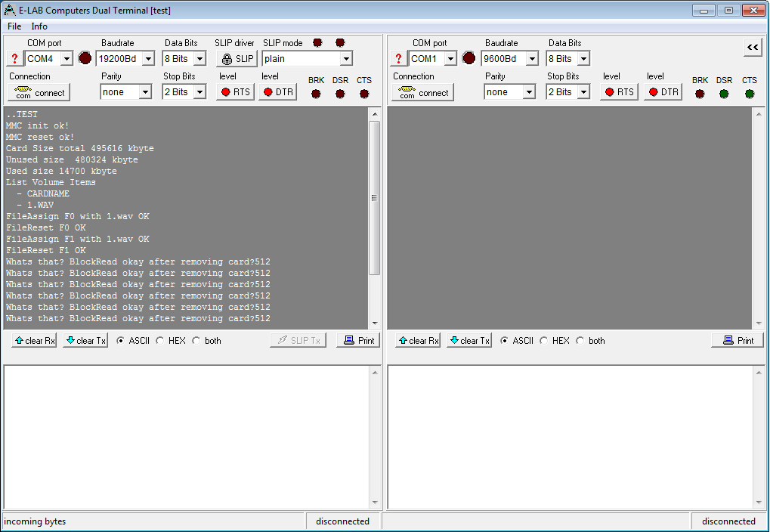
Task: Open the 9600Bd baudrate dropdown
Action: [x=532, y=59]
